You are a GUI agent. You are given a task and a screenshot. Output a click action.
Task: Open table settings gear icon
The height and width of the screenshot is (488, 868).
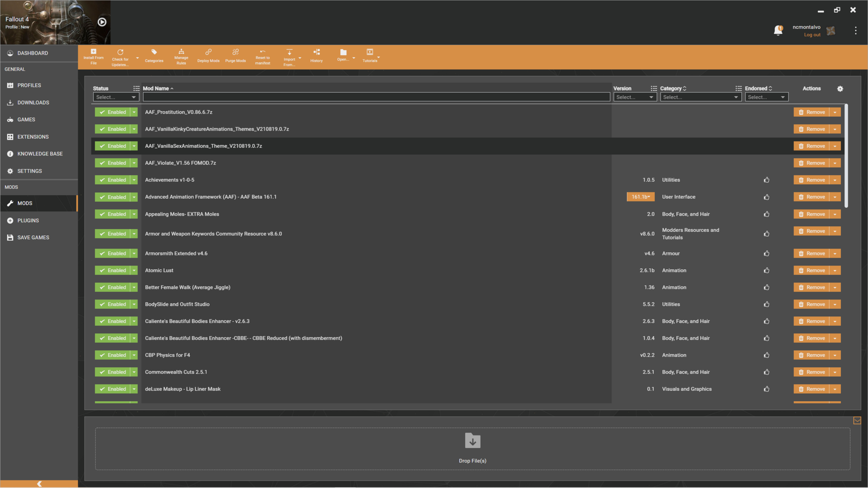click(840, 89)
